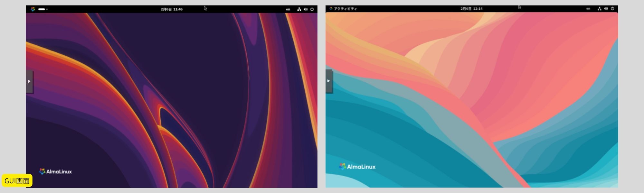Open Activities via AlmaLinux logo on dark desktop
The image size is (644, 193).
click(x=33, y=9)
